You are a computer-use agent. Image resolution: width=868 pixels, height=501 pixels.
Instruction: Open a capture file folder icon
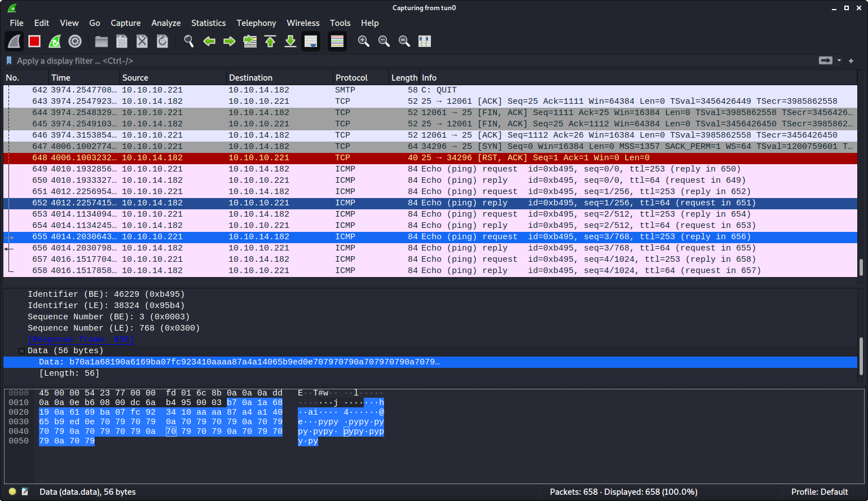(102, 41)
